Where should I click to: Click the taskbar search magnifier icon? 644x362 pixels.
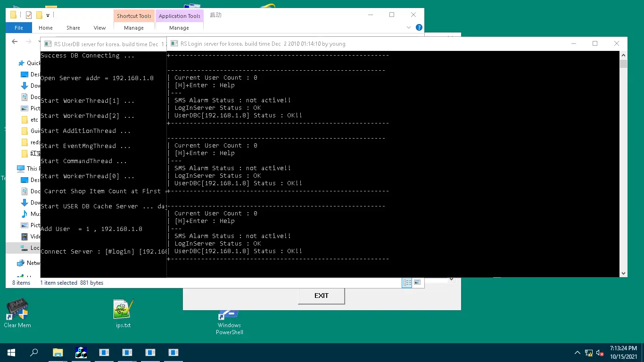34,352
